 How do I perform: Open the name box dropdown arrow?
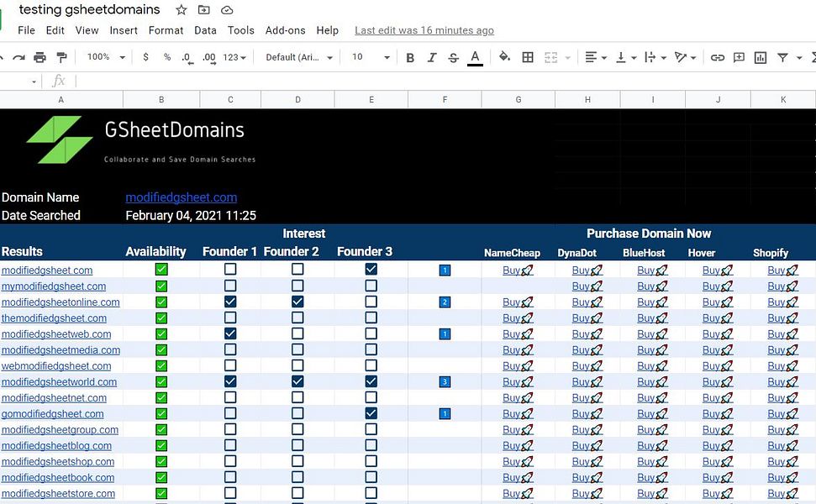34,81
